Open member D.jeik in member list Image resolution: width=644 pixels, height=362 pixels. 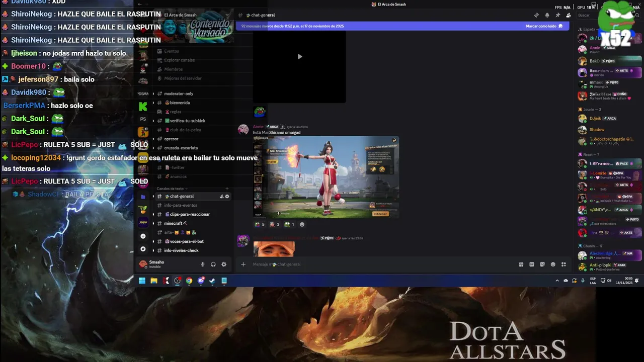click(x=610, y=119)
